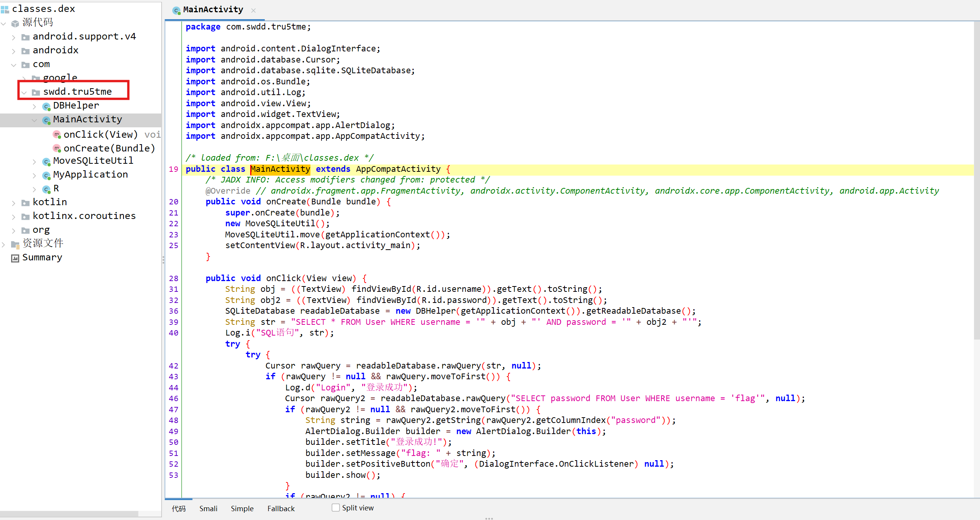Click line number 19 in the gutter
Image resolution: width=980 pixels, height=520 pixels.
[173, 169]
